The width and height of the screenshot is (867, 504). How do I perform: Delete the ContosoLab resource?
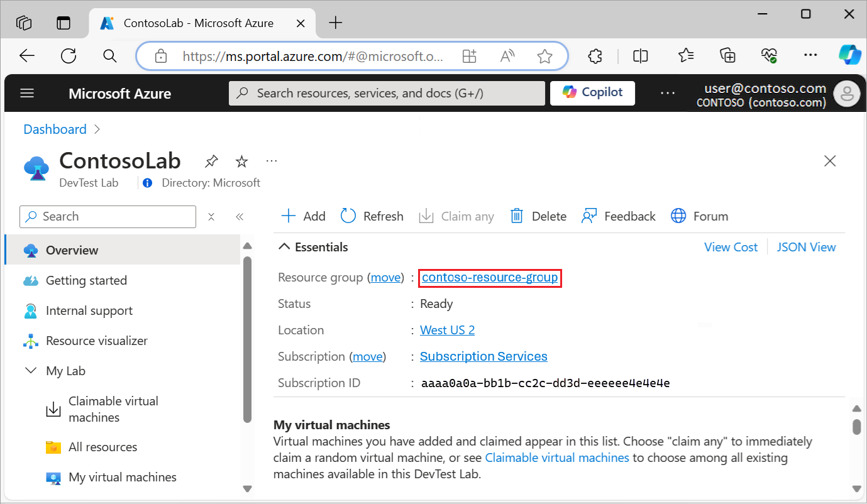(x=538, y=216)
